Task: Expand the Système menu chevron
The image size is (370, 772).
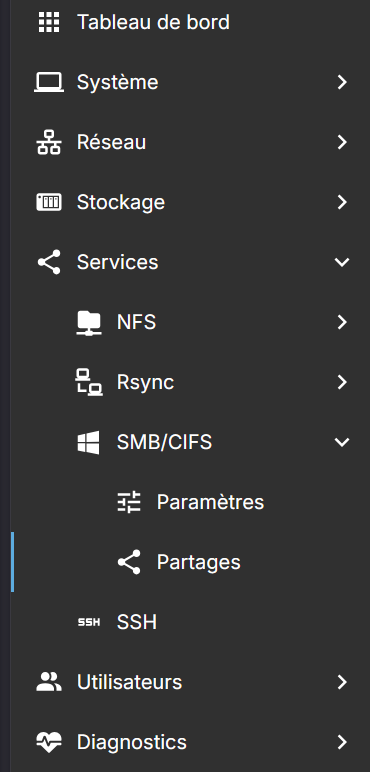Action: click(x=342, y=82)
